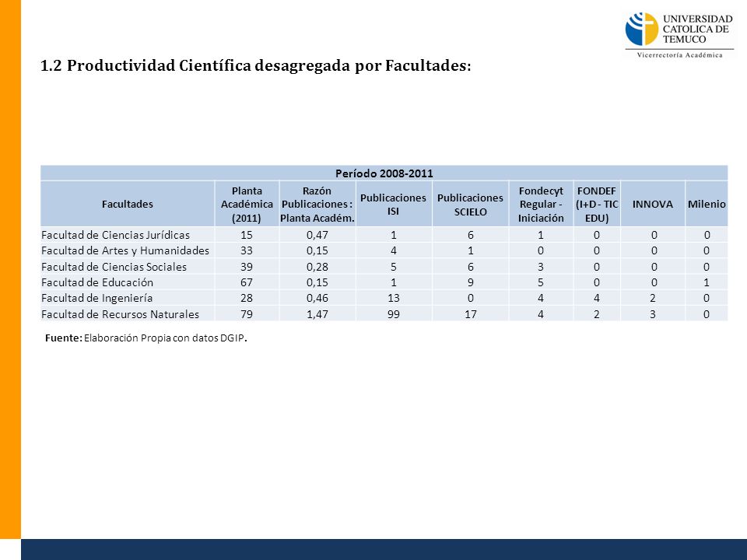
Task: Click Fondecyt value "4" for Ingeniería
Action: click(541, 298)
